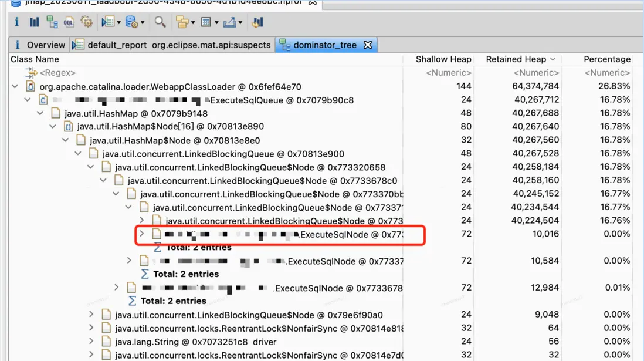The height and width of the screenshot is (361, 644).
Task: Collapse the java.util.HashMap @ 0x7079b9148 node
Action: tap(40, 113)
